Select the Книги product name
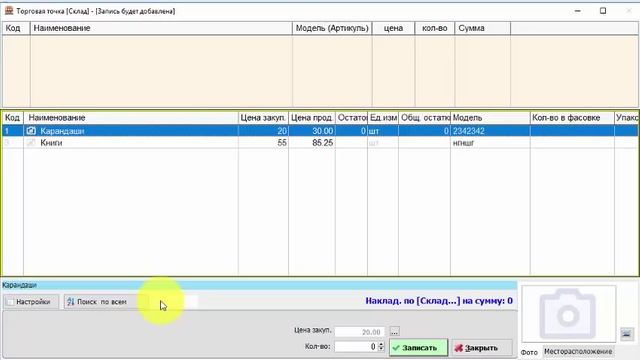 click(x=51, y=143)
